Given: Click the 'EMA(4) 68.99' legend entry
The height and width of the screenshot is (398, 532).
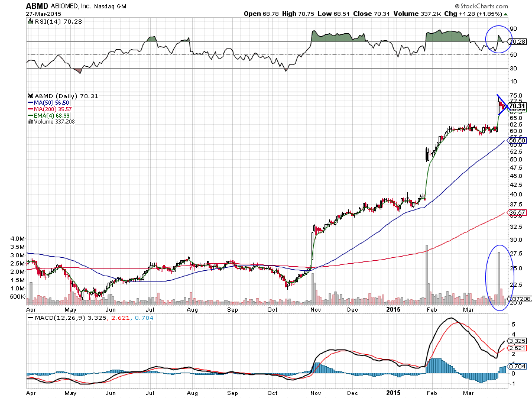Looking at the screenshot, I should point(51,116).
